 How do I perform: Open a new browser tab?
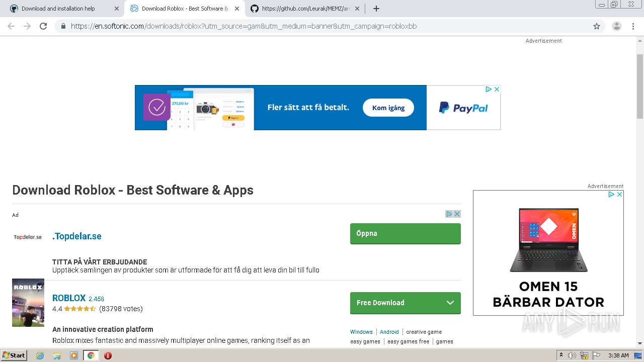(376, 9)
